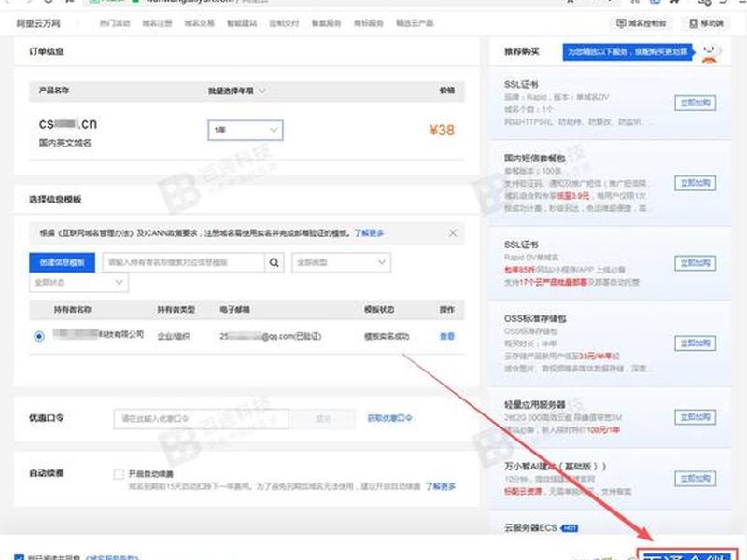Go to 精选云产品 in the navigation bar

pos(415,22)
